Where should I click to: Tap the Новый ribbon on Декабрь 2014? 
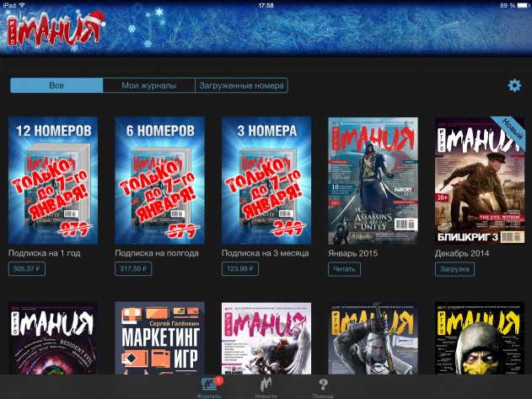pyautogui.click(x=512, y=130)
